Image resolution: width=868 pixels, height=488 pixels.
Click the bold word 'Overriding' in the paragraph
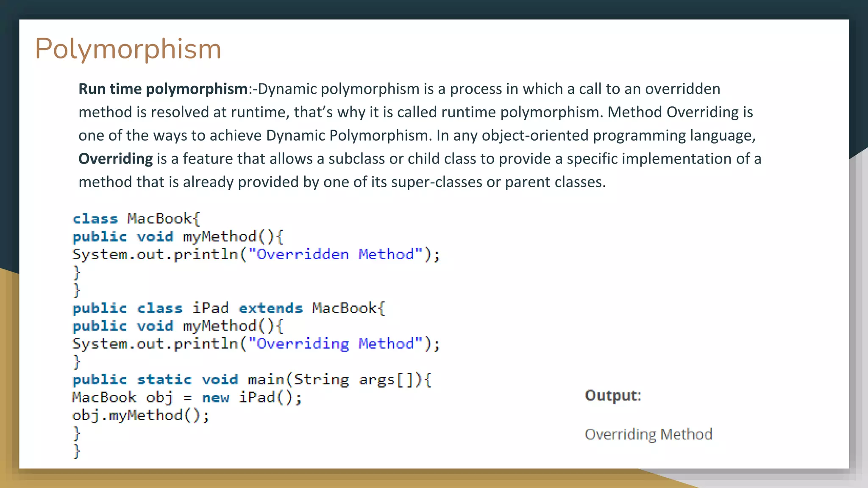click(x=116, y=159)
